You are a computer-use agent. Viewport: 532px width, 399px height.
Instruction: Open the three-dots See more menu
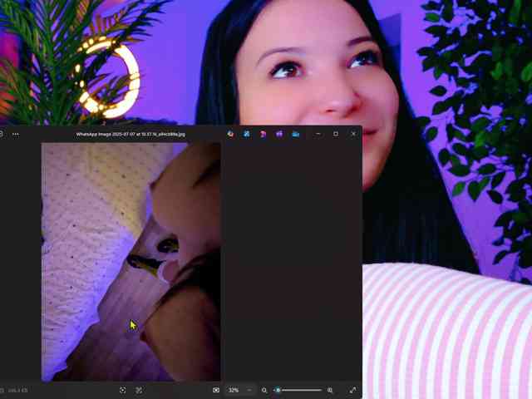tap(16, 135)
